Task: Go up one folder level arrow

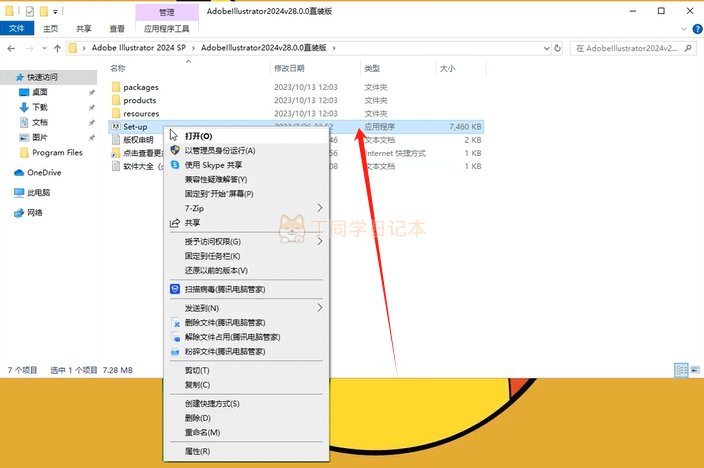Action: tap(57, 48)
